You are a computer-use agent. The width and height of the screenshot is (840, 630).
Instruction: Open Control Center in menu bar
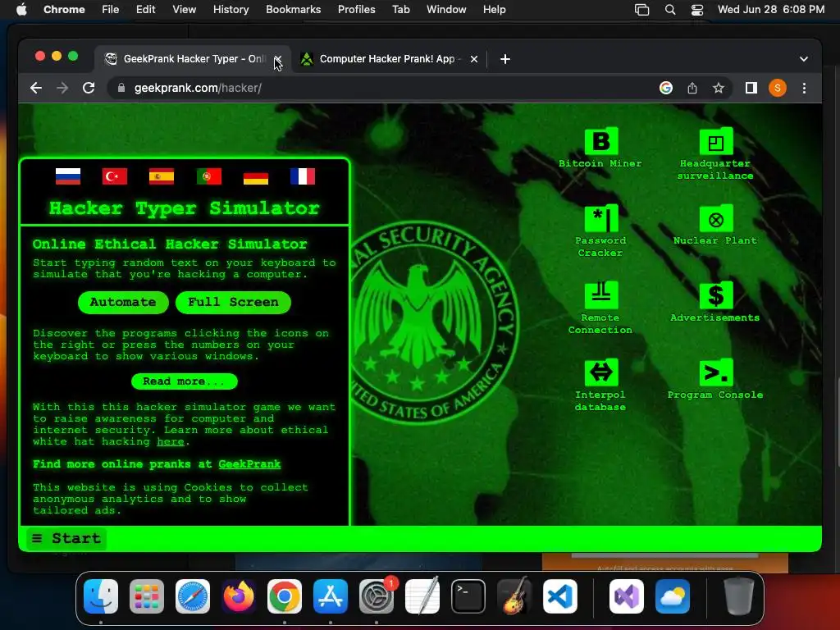(x=697, y=10)
